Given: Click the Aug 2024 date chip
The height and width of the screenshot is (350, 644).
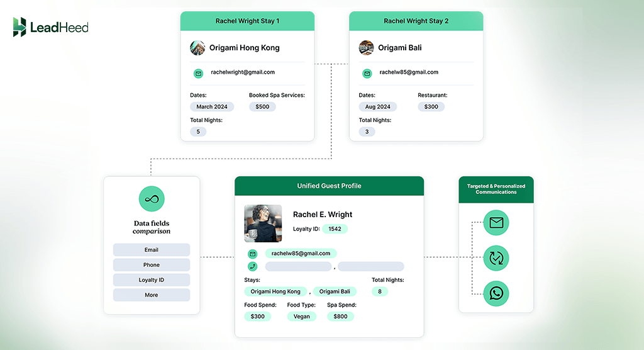Looking at the screenshot, I should point(378,106).
